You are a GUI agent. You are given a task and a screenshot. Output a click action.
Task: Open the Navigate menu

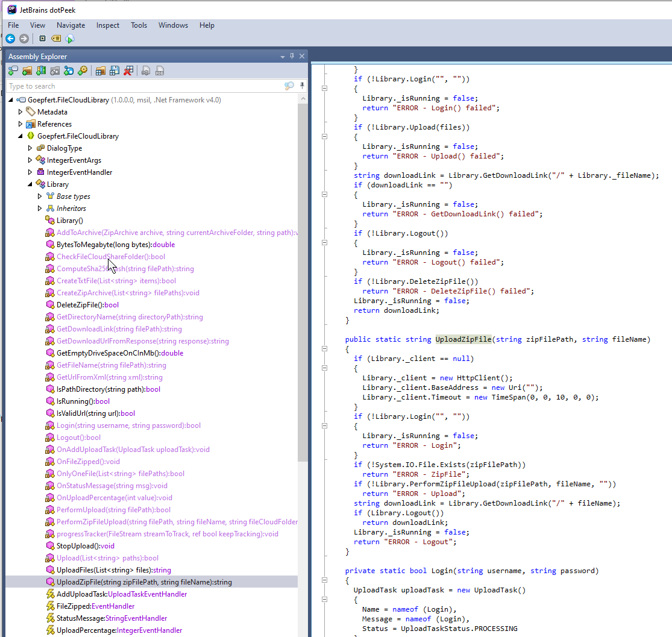pos(71,25)
